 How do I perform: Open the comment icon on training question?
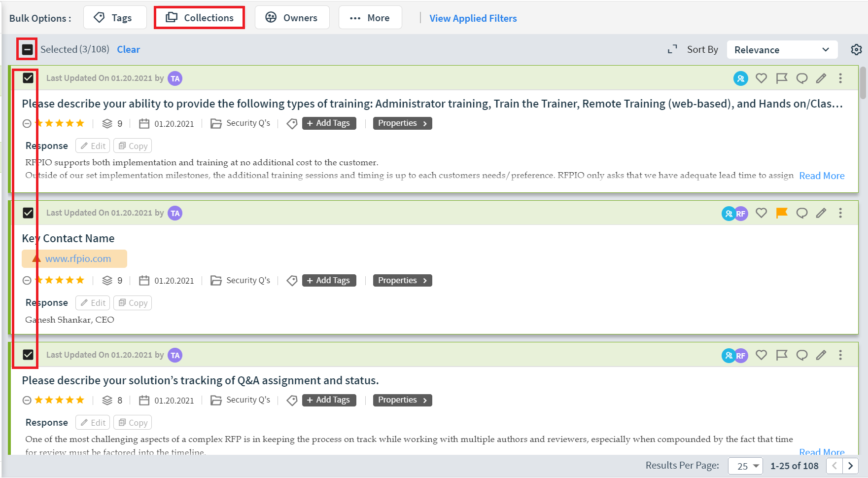click(802, 78)
